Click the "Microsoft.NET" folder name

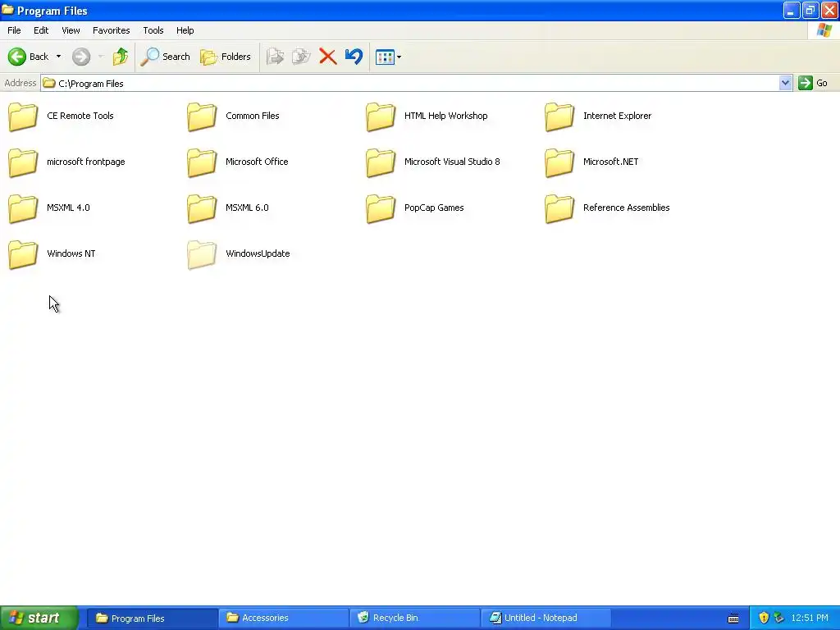pyautogui.click(x=610, y=162)
